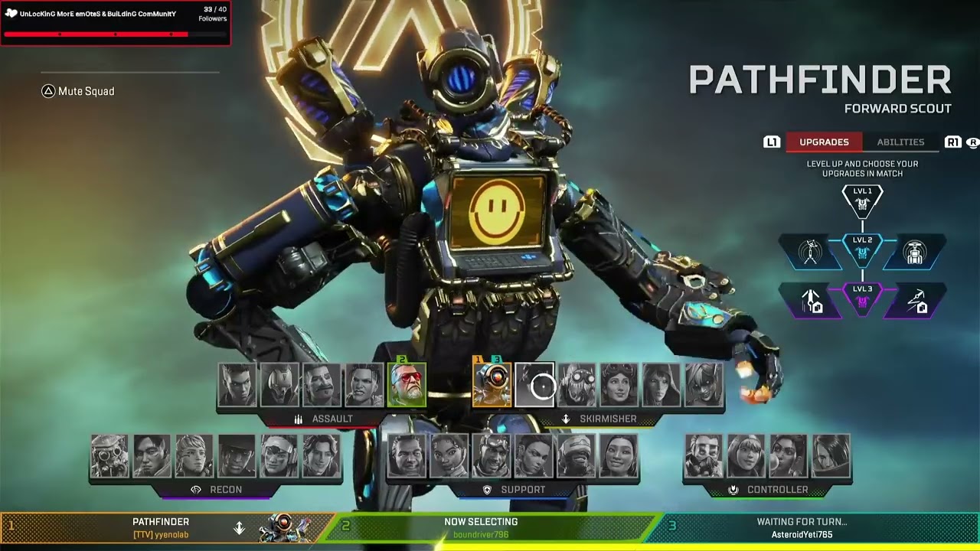The height and width of the screenshot is (551, 980).
Task: Choose Octane with goggles in Skirmisher
Action: pos(577,385)
